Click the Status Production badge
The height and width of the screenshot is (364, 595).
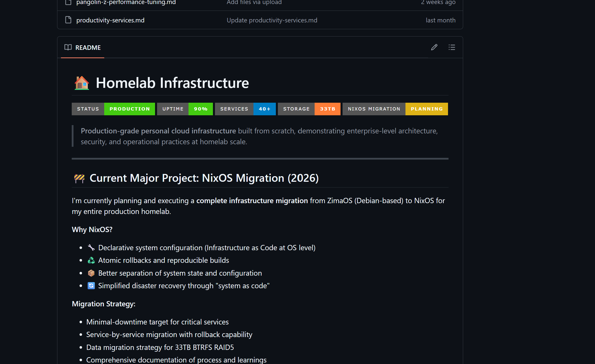tap(113, 109)
